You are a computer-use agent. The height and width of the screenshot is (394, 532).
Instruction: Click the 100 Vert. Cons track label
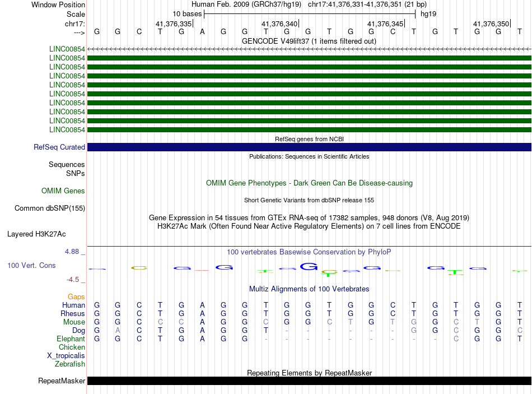pos(31,266)
